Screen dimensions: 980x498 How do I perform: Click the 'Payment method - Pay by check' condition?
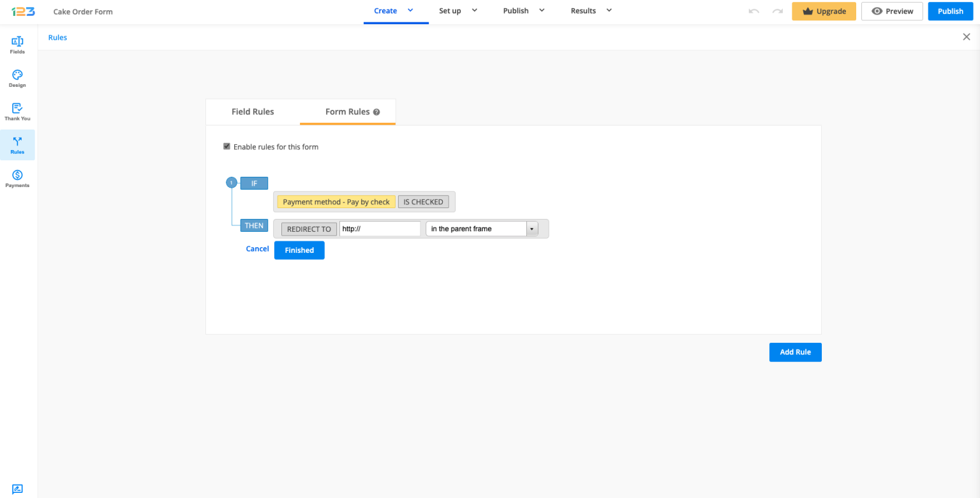[x=336, y=202]
